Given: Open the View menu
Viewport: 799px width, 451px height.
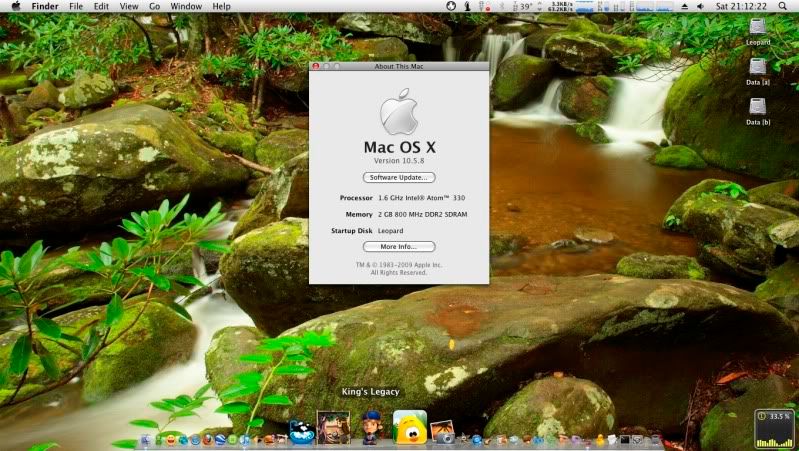Looking at the screenshot, I should click(129, 7).
